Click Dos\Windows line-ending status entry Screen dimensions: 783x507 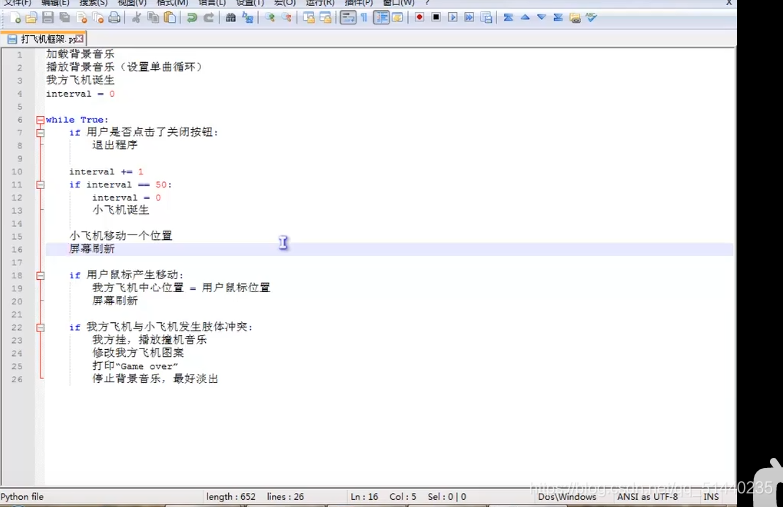coord(567,497)
